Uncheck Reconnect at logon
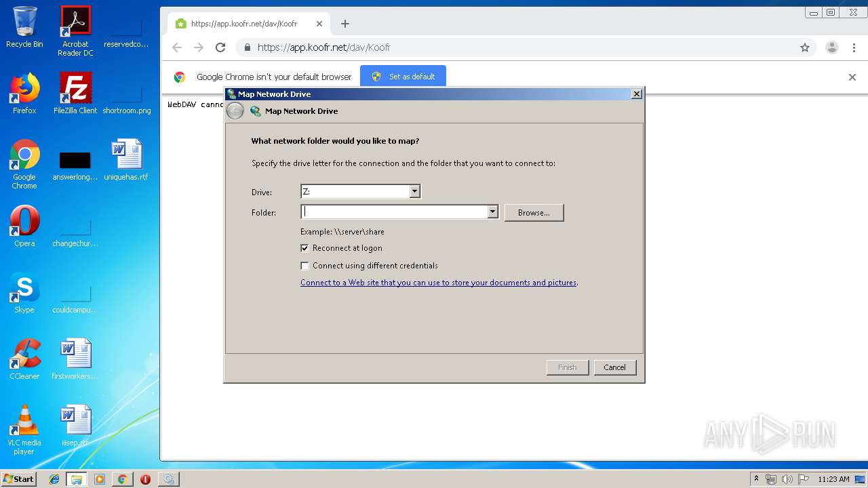The image size is (868, 488). [x=304, y=248]
